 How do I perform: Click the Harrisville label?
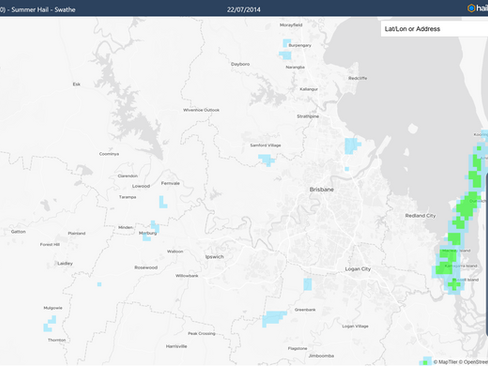point(176,346)
